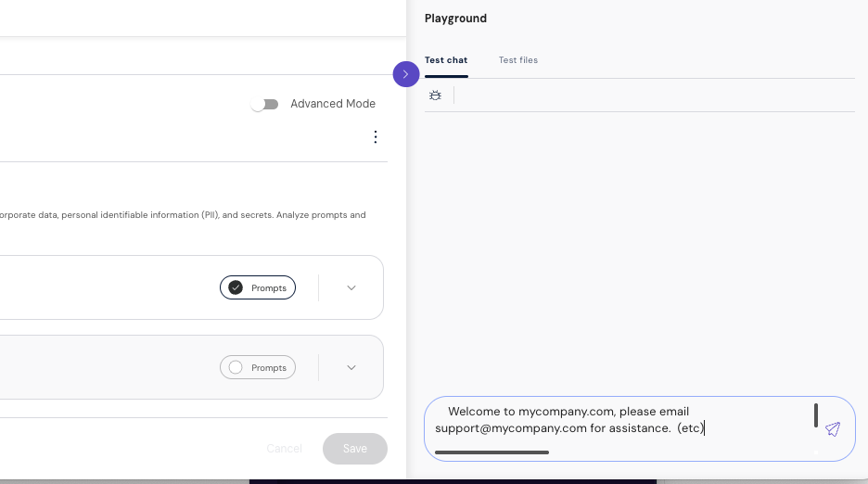
Task: Click the Save button
Action: [x=355, y=449]
